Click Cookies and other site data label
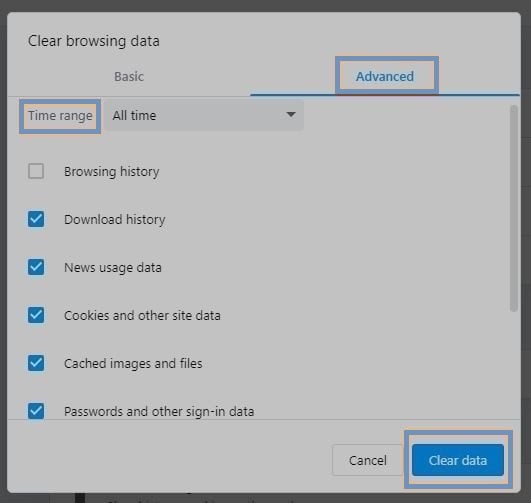The width and height of the screenshot is (531, 503). tap(142, 316)
